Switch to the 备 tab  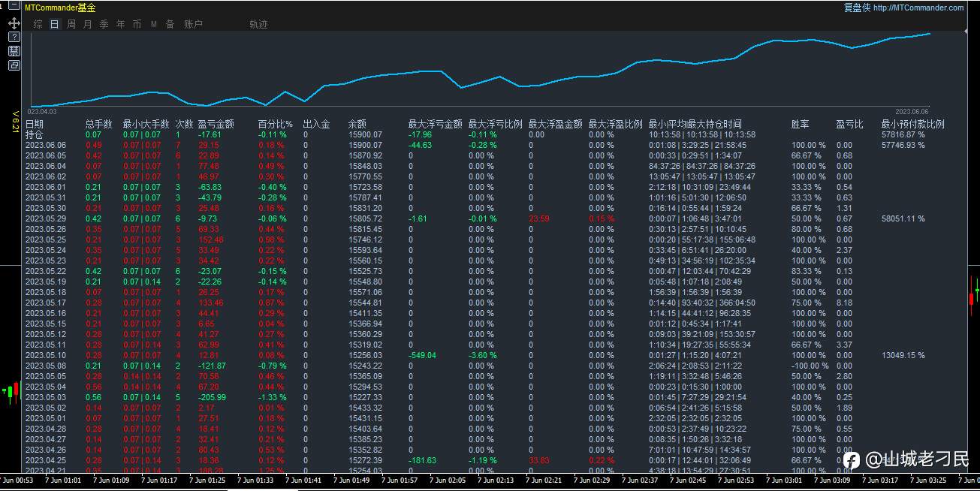tap(170, 24)
